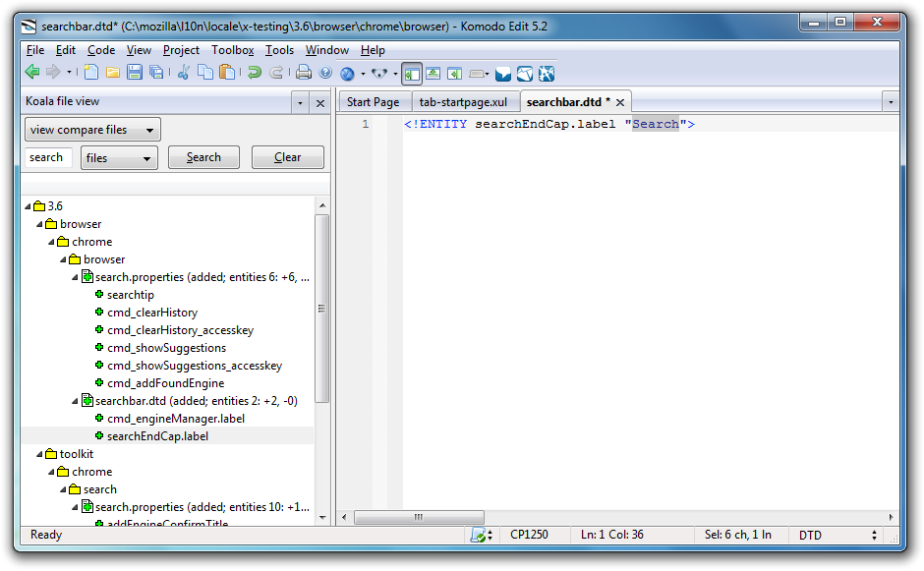Close the searchbar.dtd tab
The image size is (924, 571).
(x=620, y=102)
